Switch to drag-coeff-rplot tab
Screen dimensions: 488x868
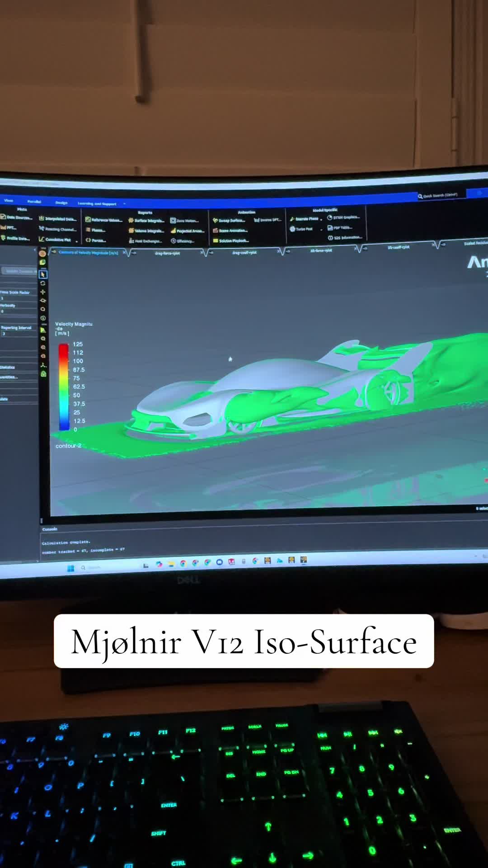coord(244,252)
